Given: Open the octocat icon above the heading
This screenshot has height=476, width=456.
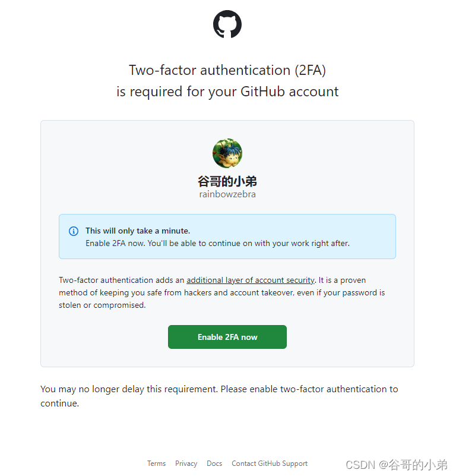Looking at the screenshot, I should (x=227, y=24).
